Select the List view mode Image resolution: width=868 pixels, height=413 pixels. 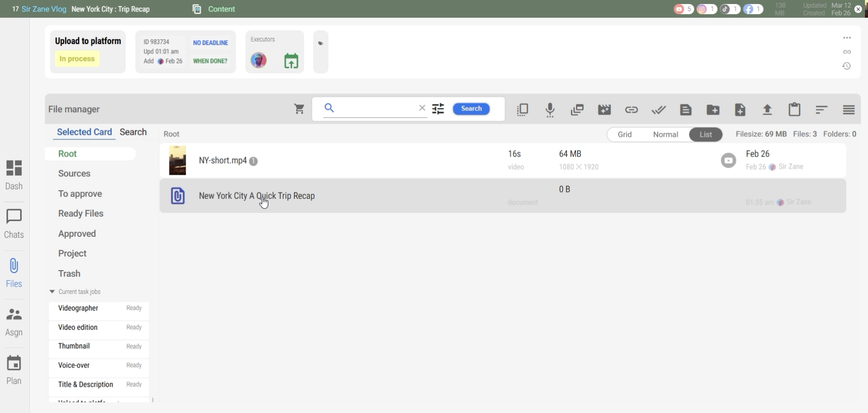click(x=706, y=135)
